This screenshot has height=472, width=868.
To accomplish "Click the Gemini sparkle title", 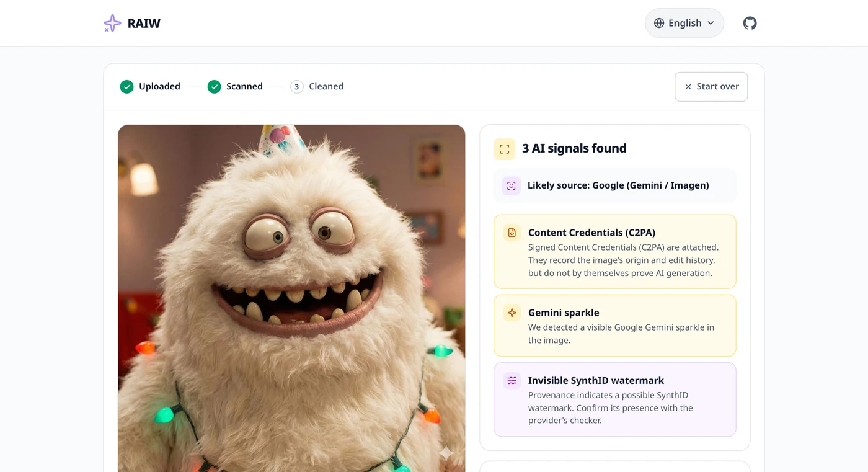I will (x=564, y=313).
